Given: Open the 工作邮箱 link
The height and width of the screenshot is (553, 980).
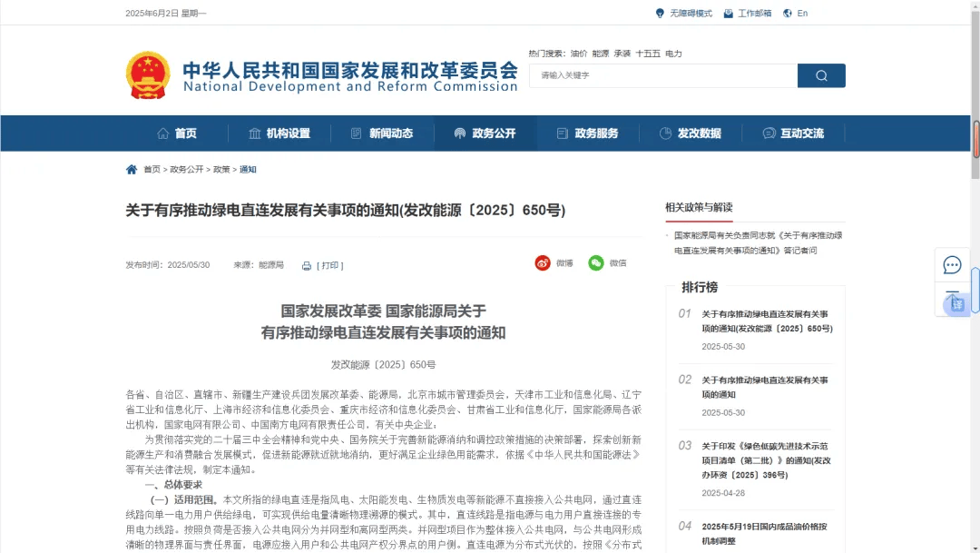Looking at the screenshot, I should [755, 13].
